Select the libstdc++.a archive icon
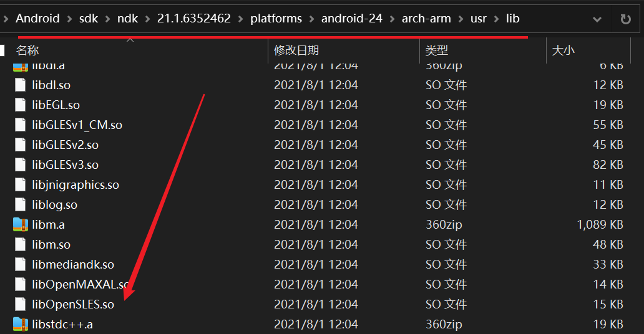The width and height of the screenshot is (644, 334). pyautogui.click(x=21, y=324)
